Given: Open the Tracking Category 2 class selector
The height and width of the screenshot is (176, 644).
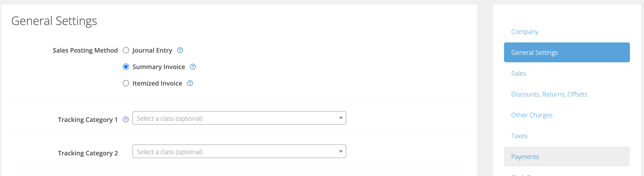Looking at the screenshot, I should 239,151.
